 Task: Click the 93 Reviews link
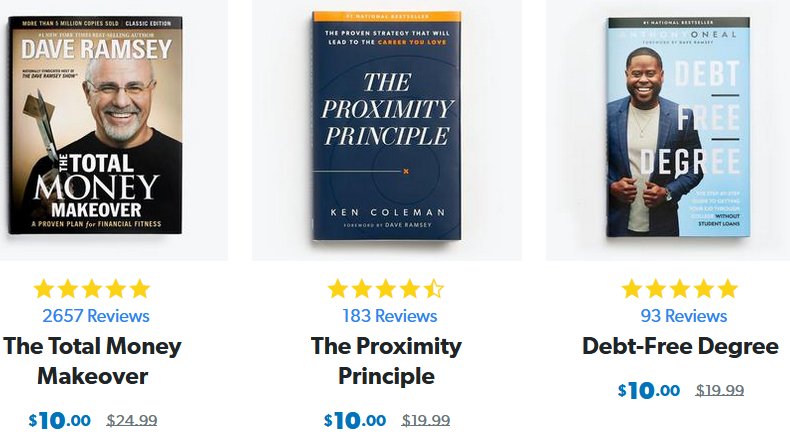(x=683, y=316)
